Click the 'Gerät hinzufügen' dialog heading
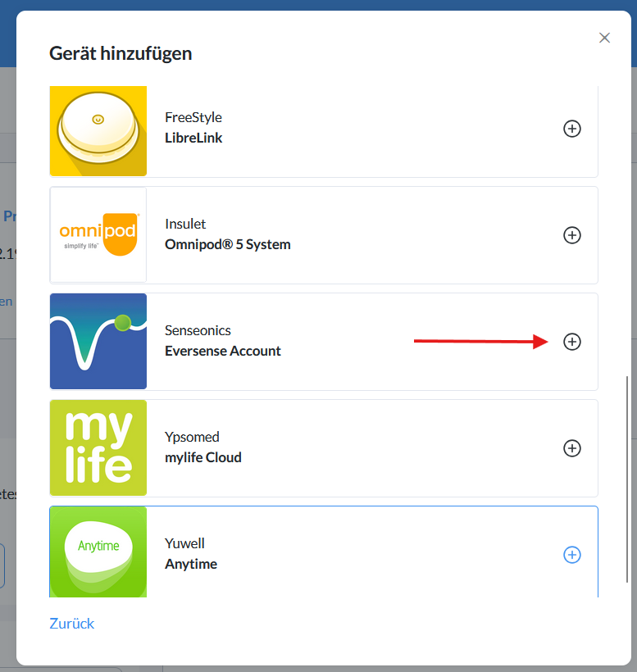Viewport: 637px width, 672px height. [121, 53]
